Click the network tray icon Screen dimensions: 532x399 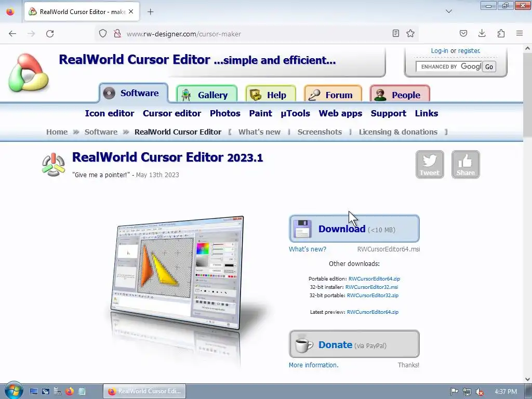467,392
